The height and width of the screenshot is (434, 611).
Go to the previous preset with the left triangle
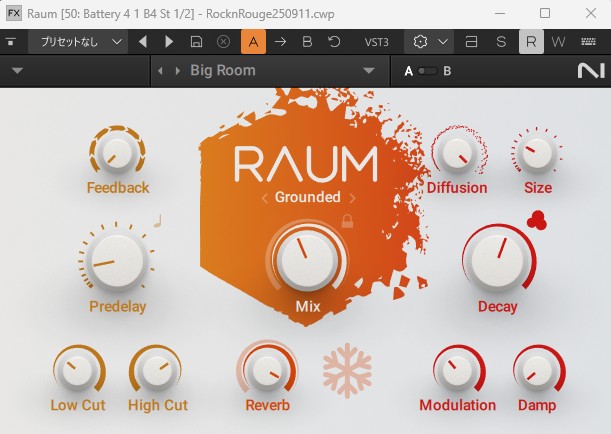(143, 41)
